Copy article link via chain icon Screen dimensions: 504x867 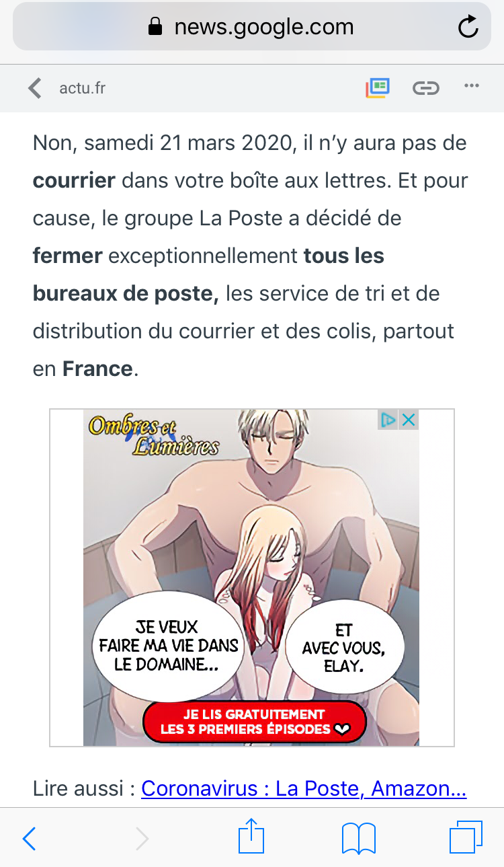click(425, 88)
